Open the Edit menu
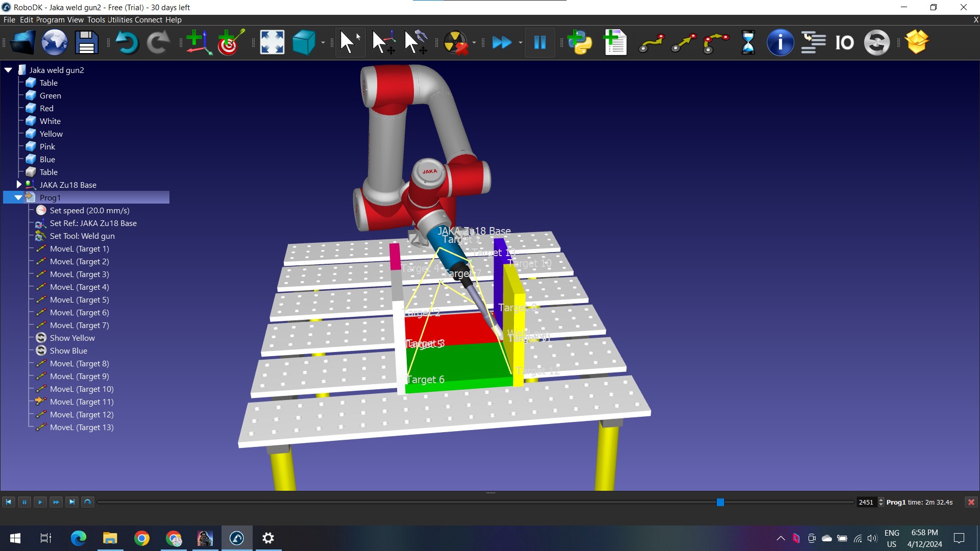The width and height of the screenshot is (980, 551). click(26, 20)
